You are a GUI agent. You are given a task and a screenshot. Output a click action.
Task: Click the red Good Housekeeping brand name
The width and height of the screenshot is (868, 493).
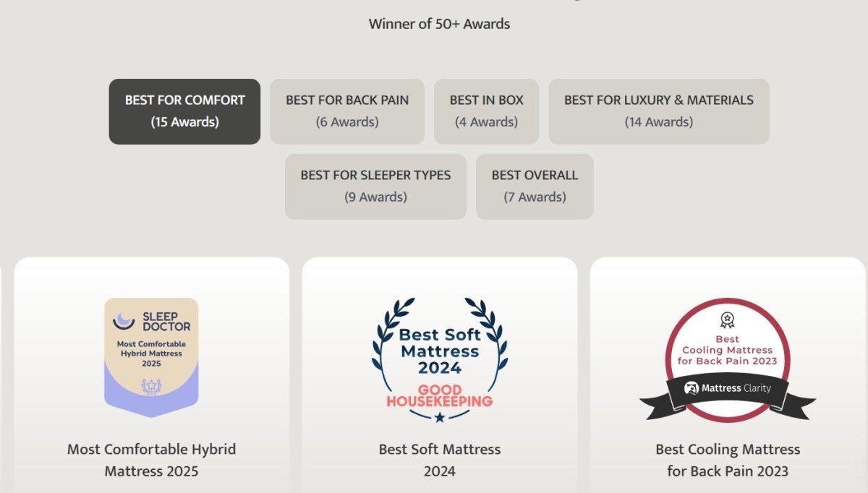440,395
